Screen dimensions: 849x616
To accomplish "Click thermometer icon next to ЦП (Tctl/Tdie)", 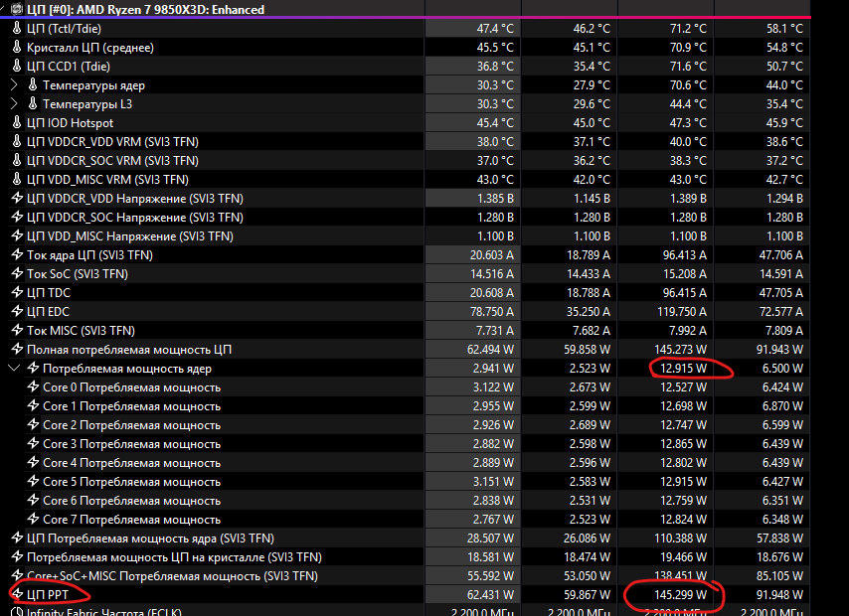I will pyautogui.click(x=17, y=28).
